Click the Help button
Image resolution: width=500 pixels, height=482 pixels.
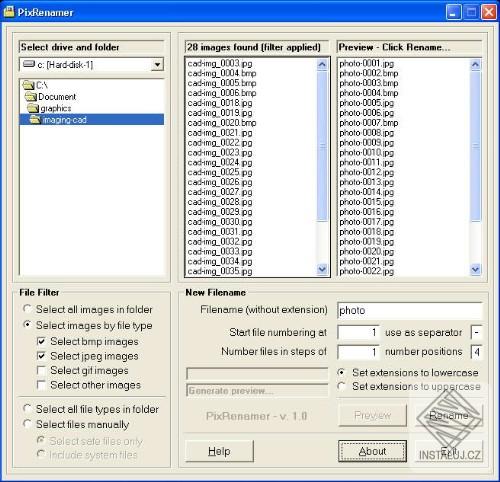[219, 451]
